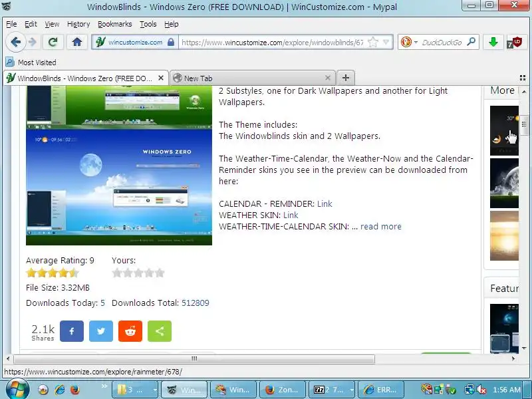The image size is (532, 399).
Task: Click the horizontal scrollbar left arrow
Action: click(8, 358)
